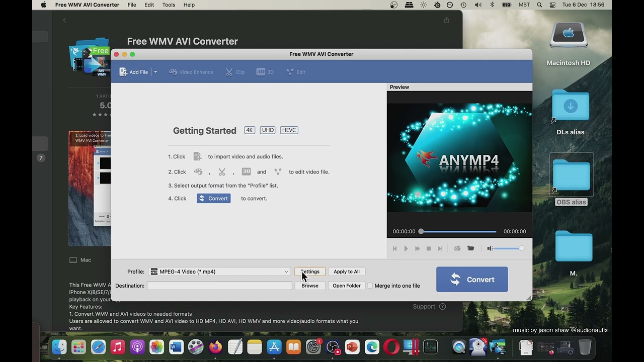Image resolution: width=644 pixels, height=362 pixels.
Task: Click the Add File toolbar icon
Action: 123,72
